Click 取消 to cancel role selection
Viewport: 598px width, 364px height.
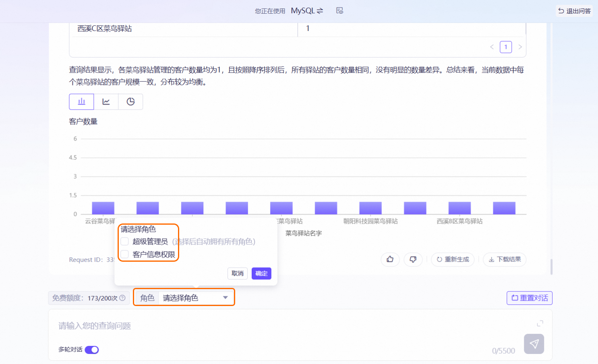point(238,273)
